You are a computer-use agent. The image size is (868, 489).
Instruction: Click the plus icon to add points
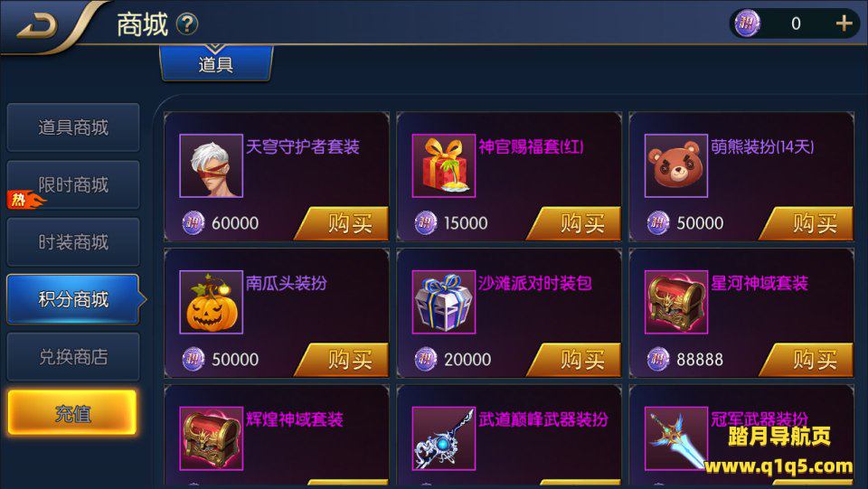844,24
